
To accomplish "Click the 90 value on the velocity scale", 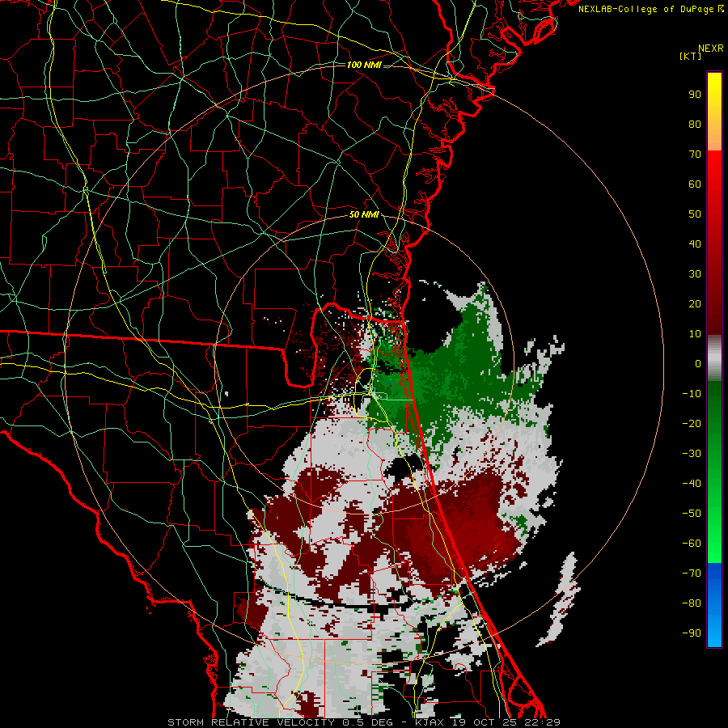I will pyautogui.click(x=695, y=95).
